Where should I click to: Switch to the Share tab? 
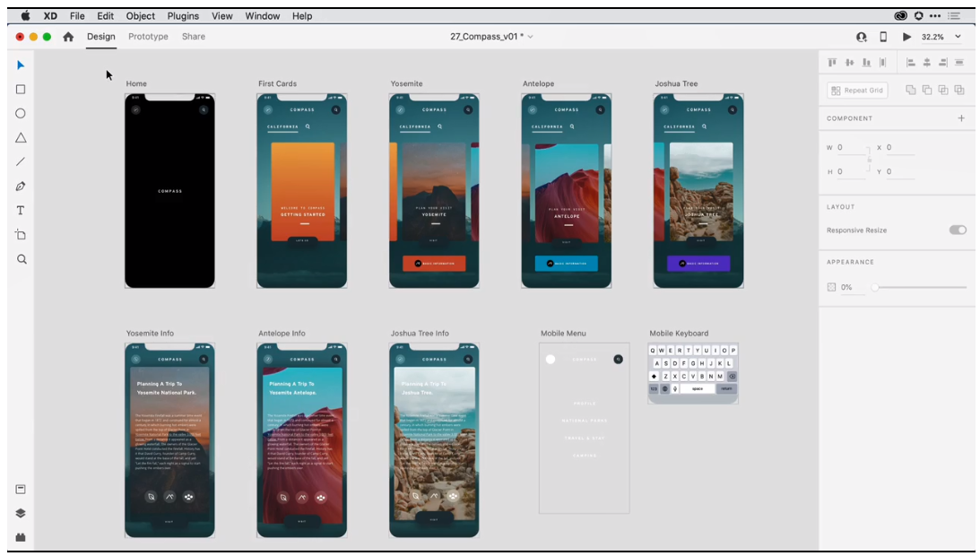194,37
